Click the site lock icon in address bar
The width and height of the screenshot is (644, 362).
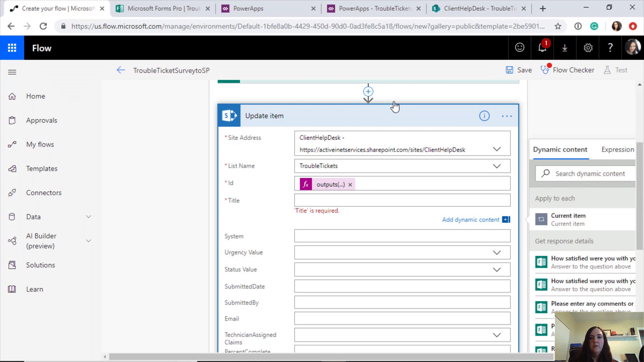tap(63, 26)
